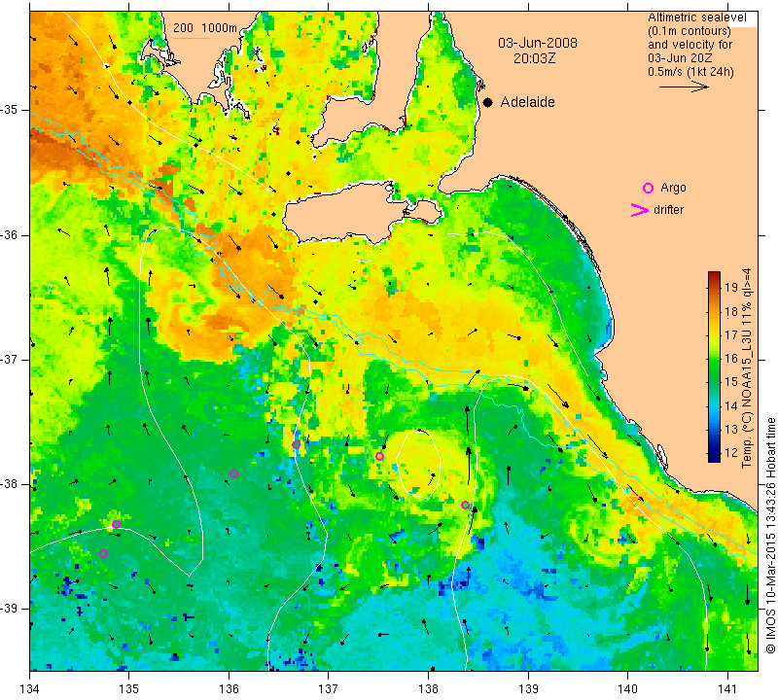This screenshot has width=778, height=700.
Task: Click the cyan depth contour legend line
Action: (192, 38)
